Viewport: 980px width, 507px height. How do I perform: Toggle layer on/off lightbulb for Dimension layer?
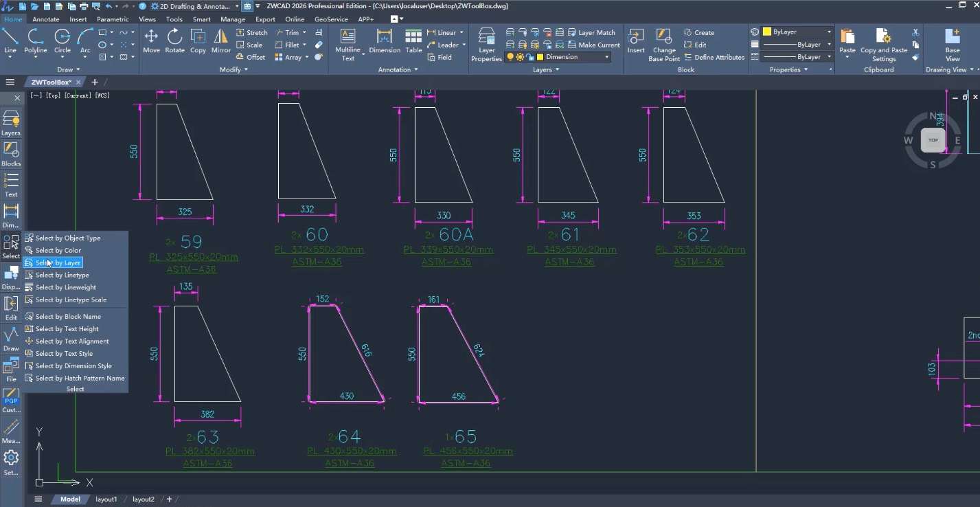[510, 57]
